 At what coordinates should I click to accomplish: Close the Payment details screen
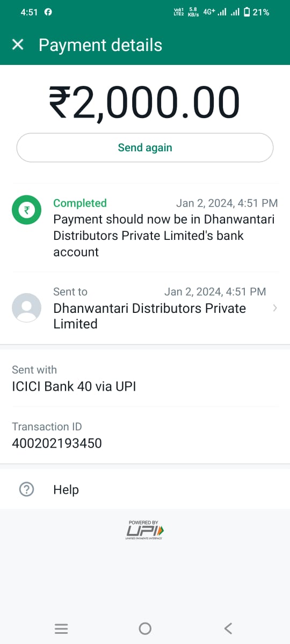tap(18, 45)
